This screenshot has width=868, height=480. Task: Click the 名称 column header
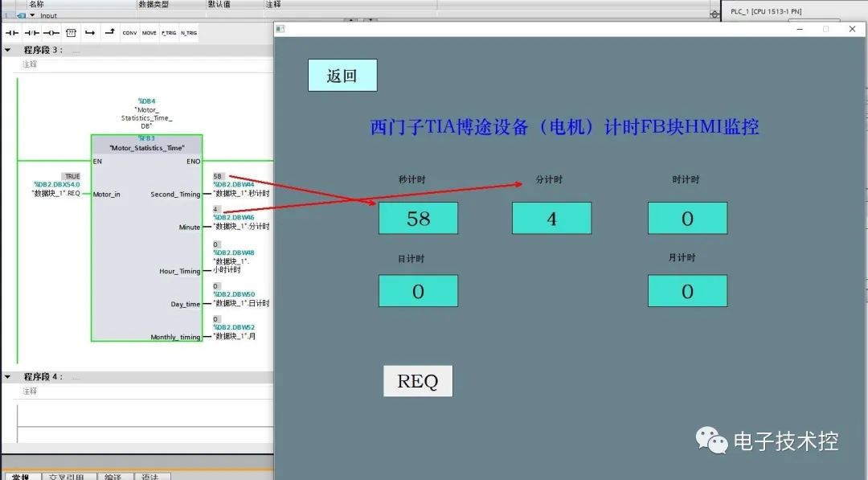pos(36,4)
